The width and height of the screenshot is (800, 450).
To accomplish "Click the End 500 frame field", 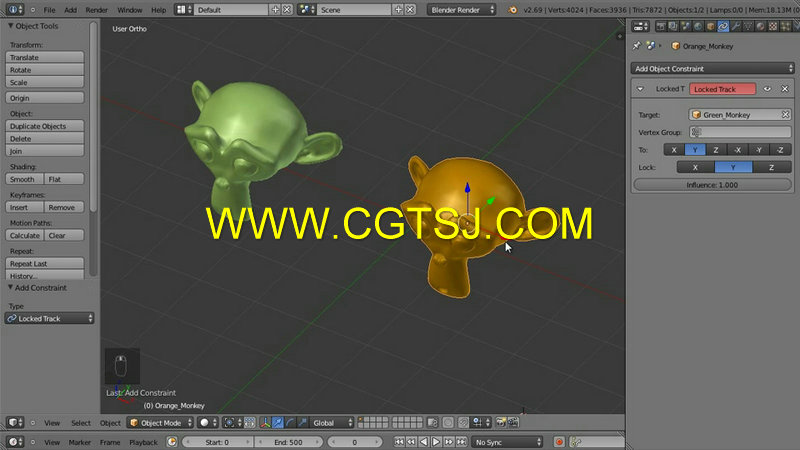I will [288, 442].
